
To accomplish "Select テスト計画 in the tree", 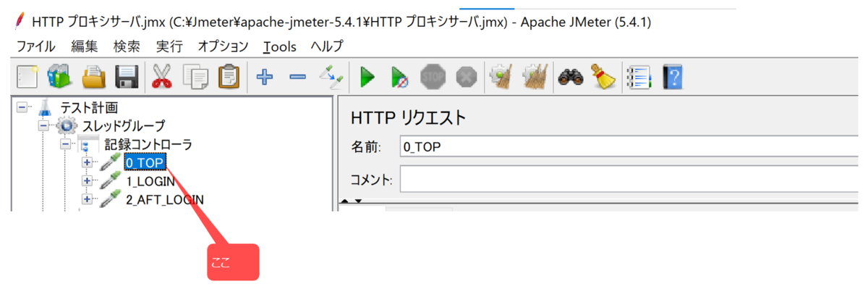I will coord(88,107).
